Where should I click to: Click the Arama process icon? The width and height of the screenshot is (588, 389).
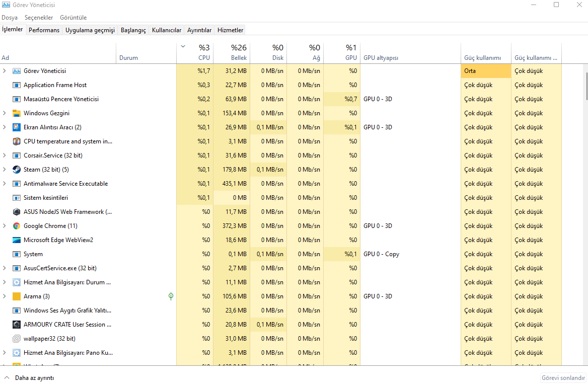click(x=17, y=296)
